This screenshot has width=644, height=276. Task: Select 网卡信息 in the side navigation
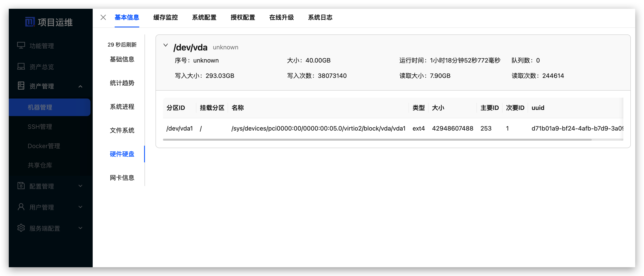coord(122,177)
